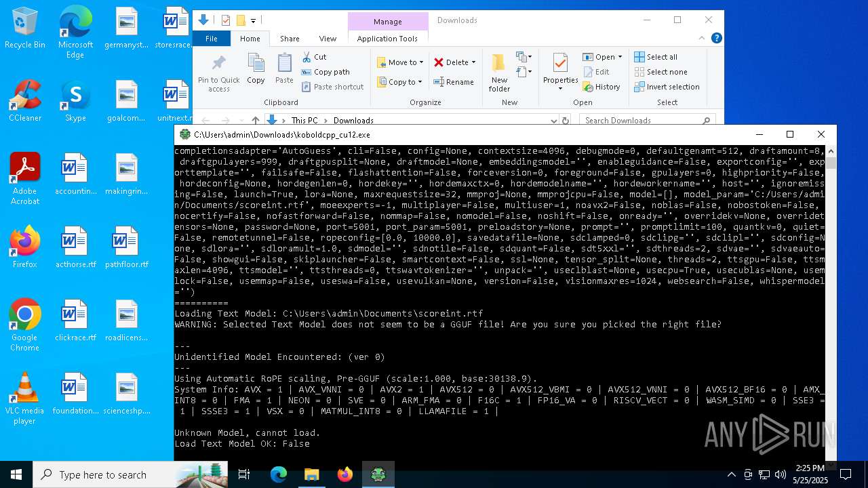Expand the Open button's dropdown arrow
The height and width of the screenshot is (488, 868).
click(620, 57)
